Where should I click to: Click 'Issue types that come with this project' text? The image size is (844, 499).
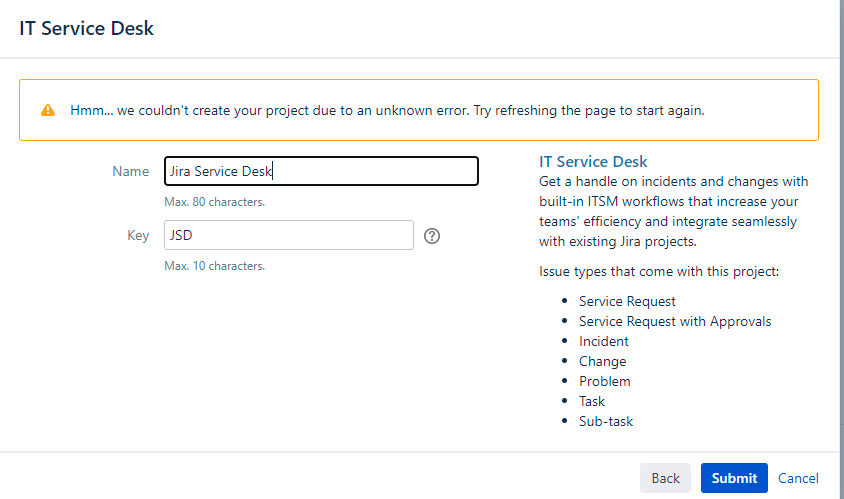[x=659, y=271]
